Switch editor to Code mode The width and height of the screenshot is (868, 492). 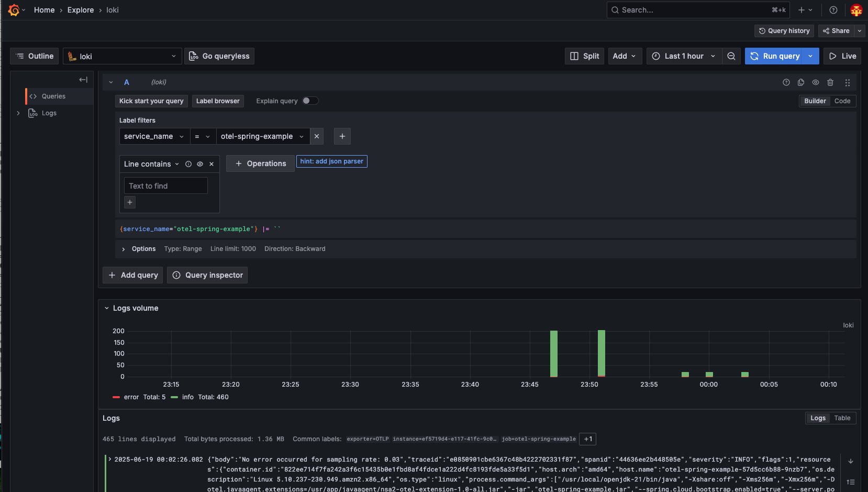[842, 101]
